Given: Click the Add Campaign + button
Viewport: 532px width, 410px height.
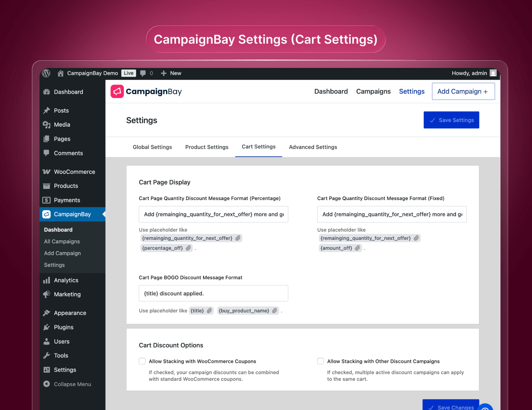Looking at the screenshot, I should point(463,91).
